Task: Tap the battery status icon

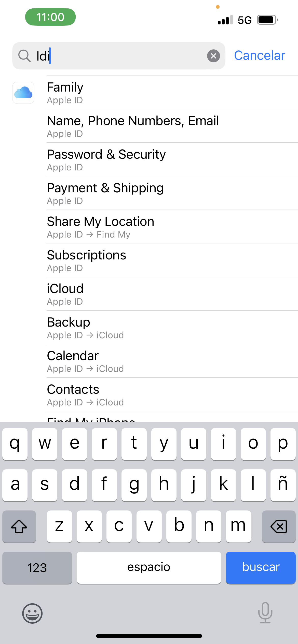Action: (267, 20)
